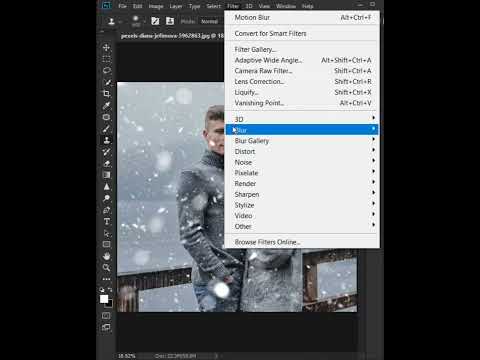Open the Image menu

tap(156, 6)
